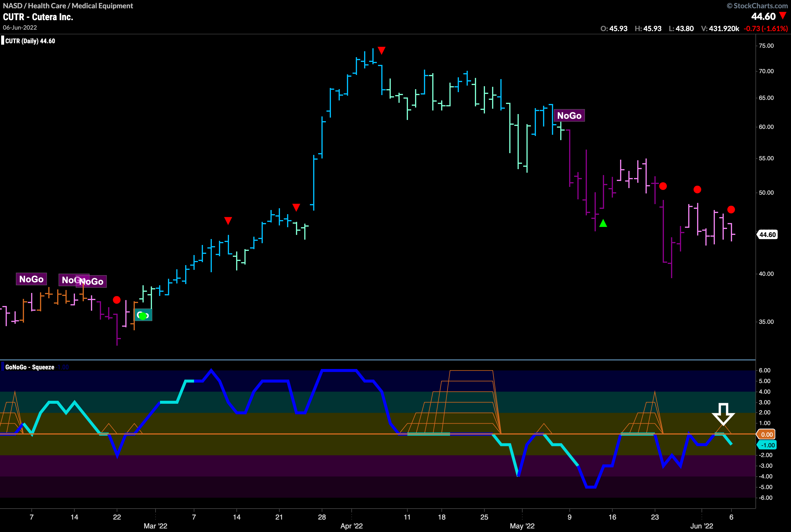Click the cyan -1.00 oscillator value tag
Viewport: 791px width, 532px height.
767,445
